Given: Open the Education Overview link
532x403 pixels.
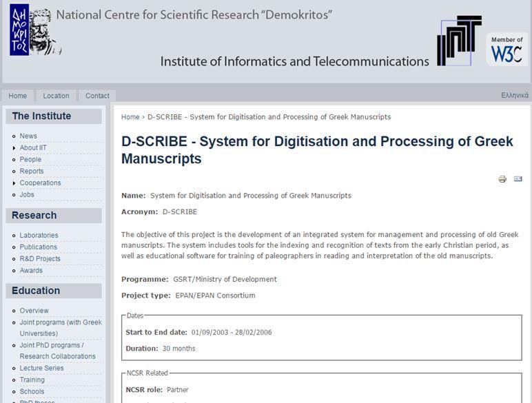Looking at the screenshot, I should pyautogui.click(x=34, y=311).
